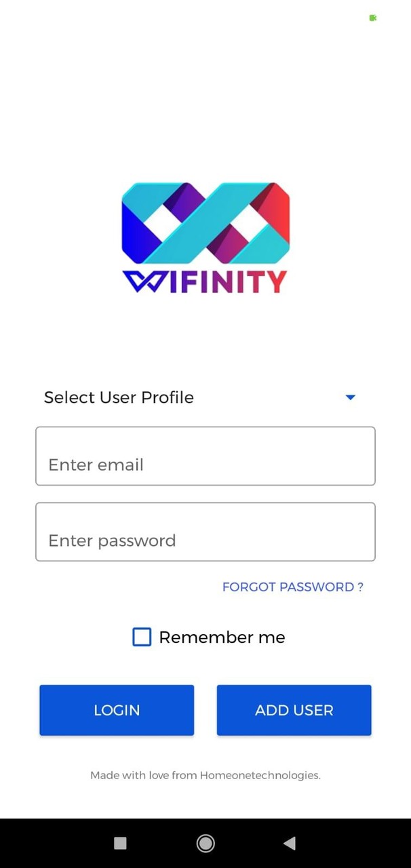Image resolution: width=411 pixels, height=868 pixels.
Task: Tap the Wifinity wordmark text under the logo
Action: [205, 281]
